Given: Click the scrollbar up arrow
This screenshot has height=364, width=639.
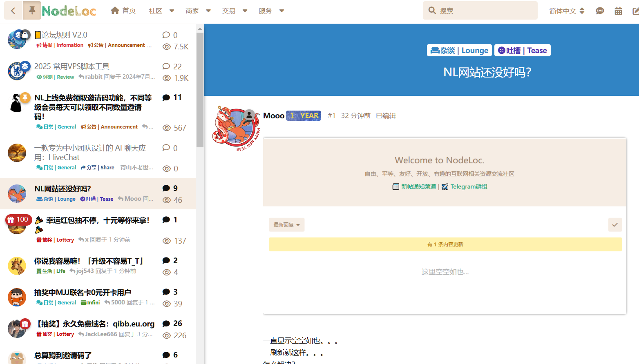Looking at the screenshot, I should pyautogui.click(x=200, y=29).
